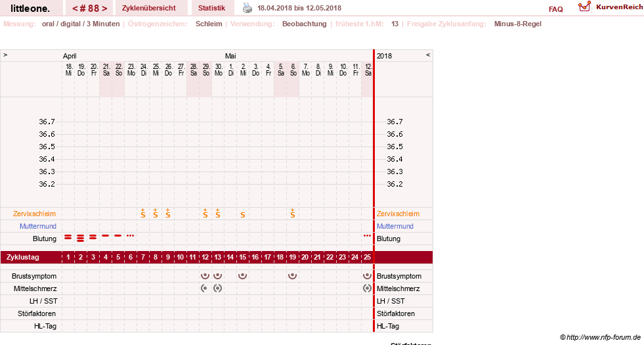Click cervical mucus symbol on 25. April
Image resolution: width=644 pixels, height=345 pixels.
tap(155, 214)
